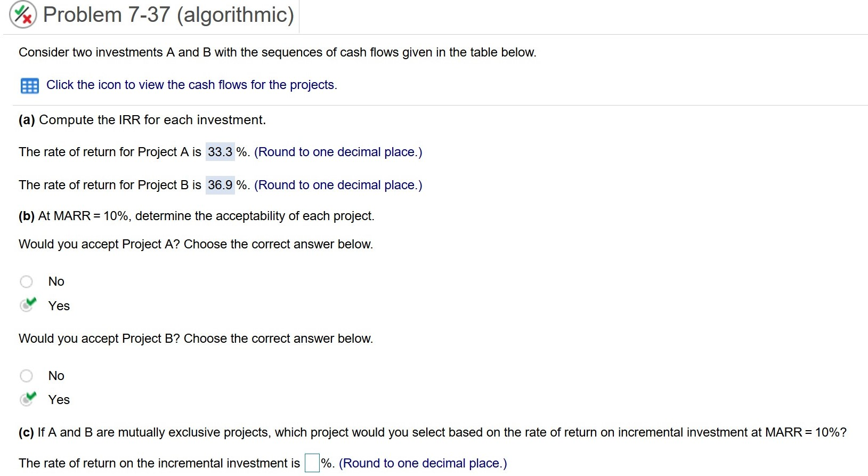Click the green checkmark on Project A Yes
Viewport: 868px width, 476px height.
(x=30, y=303)
